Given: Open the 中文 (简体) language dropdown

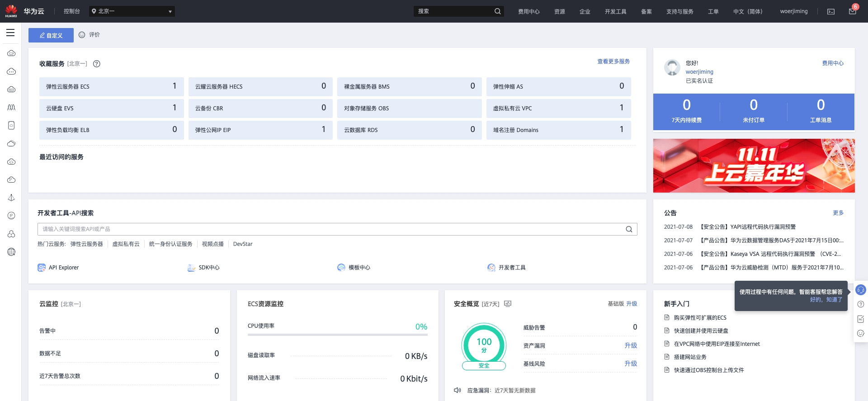Looking at the screenshot, I should click(x=748, y=12).
